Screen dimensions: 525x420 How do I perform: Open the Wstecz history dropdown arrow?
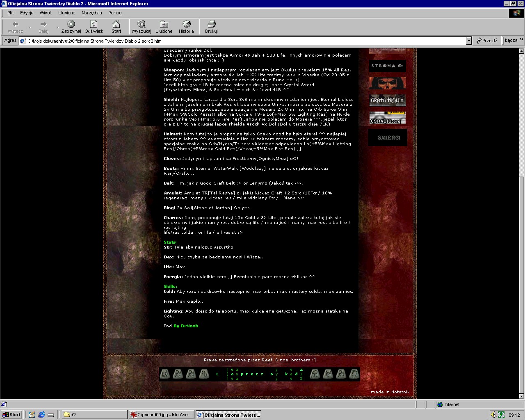[30, 27]
